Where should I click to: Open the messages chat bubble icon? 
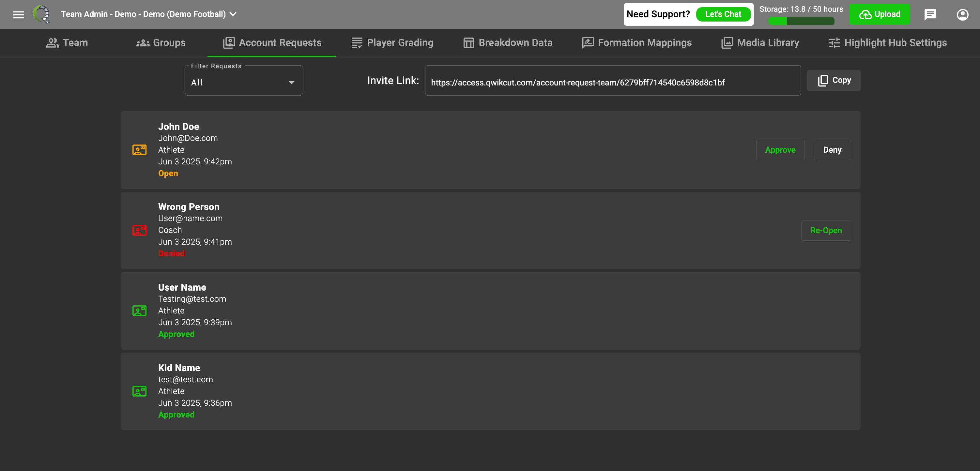click(x=930, y=14)
